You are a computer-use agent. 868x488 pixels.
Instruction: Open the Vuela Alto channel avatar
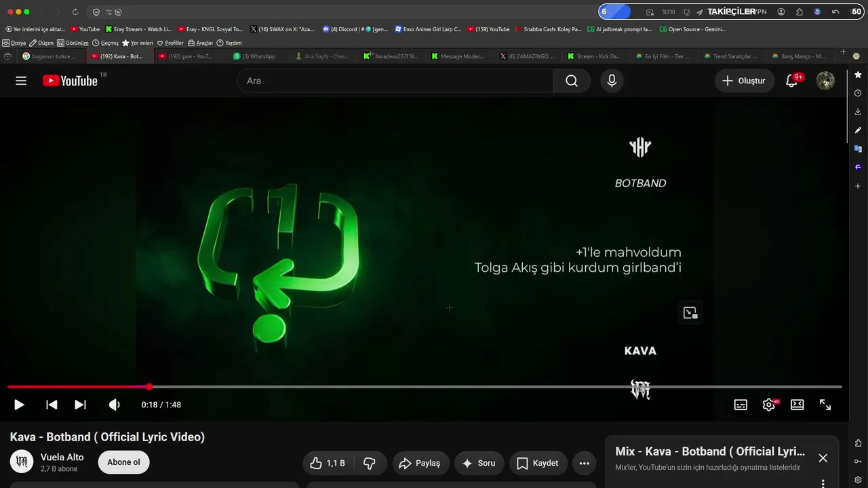click(x=22, y=462)
